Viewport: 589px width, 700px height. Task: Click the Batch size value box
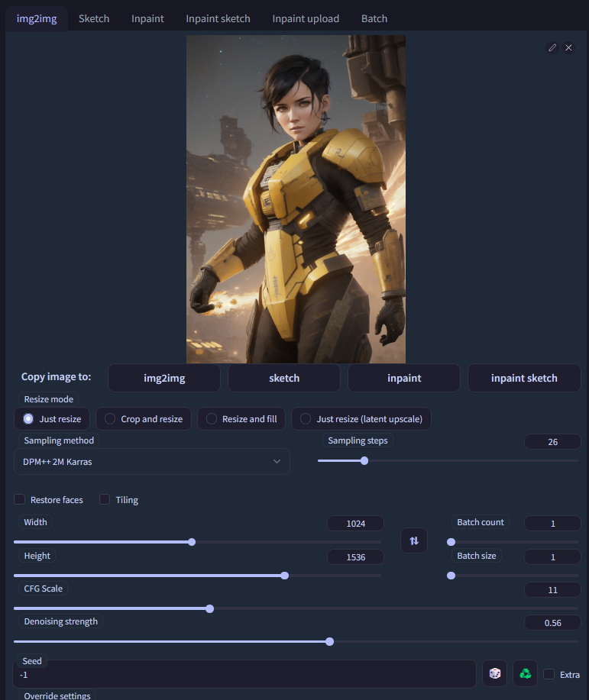[552, 556]
